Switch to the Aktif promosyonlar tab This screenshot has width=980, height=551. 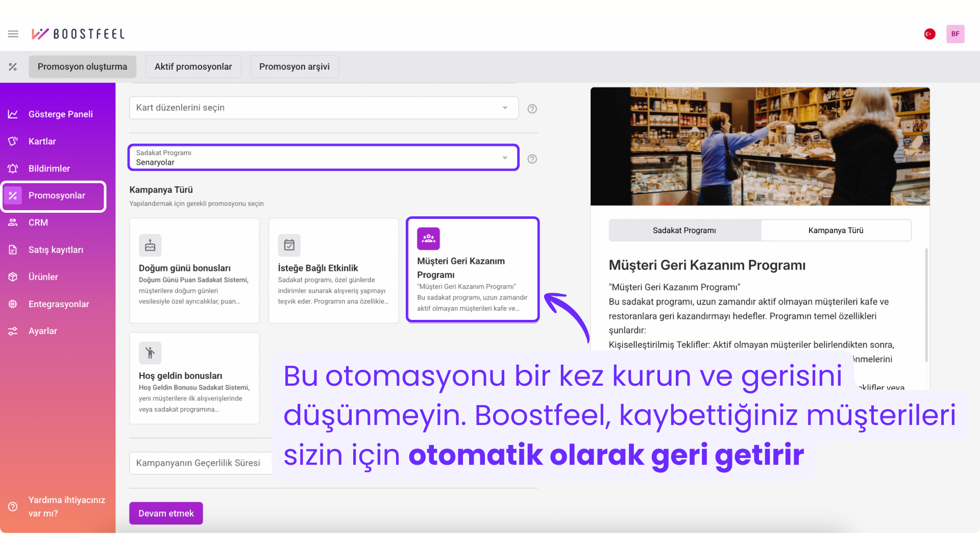(x=193, y=67)
